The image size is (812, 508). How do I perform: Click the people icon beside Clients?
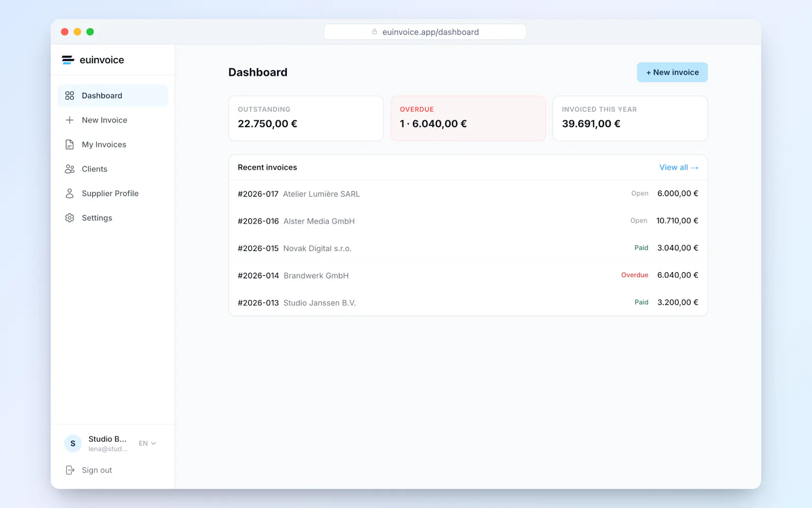click(70, 169)
